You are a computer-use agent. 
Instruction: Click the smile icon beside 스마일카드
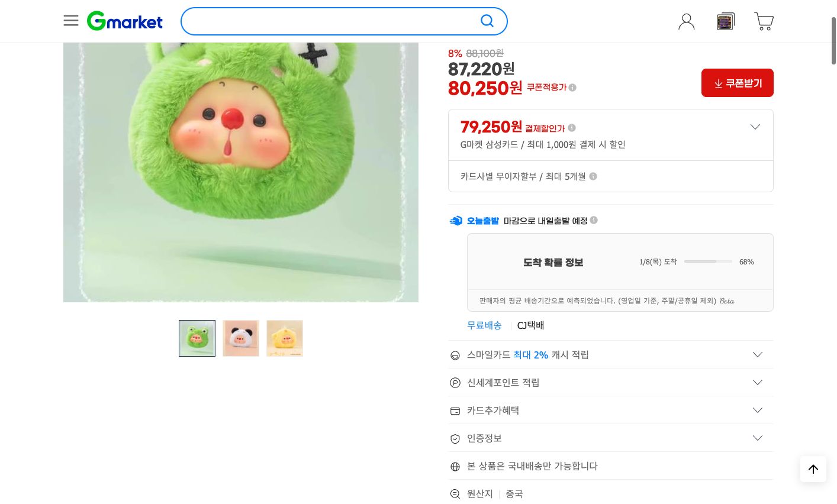coord(455,356)
